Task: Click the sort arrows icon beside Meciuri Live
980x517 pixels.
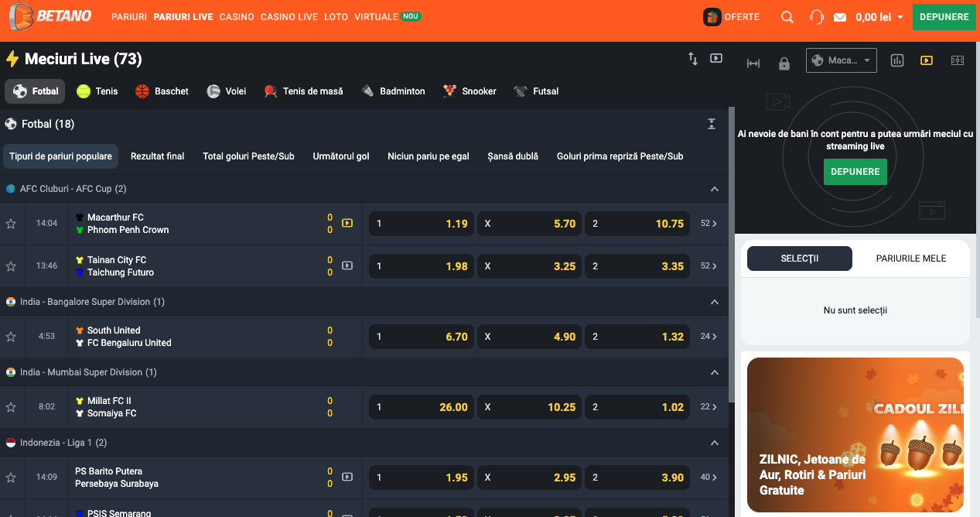Action: [693, 59]
